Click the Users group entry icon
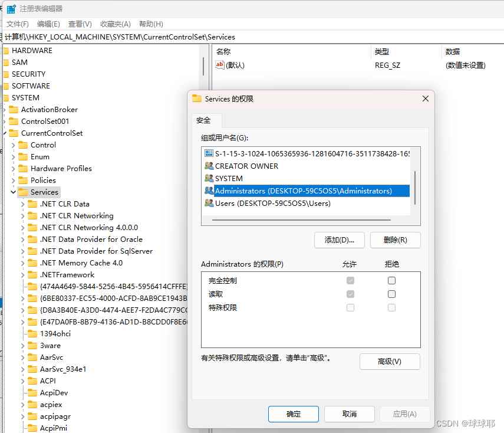 point(209,203)
